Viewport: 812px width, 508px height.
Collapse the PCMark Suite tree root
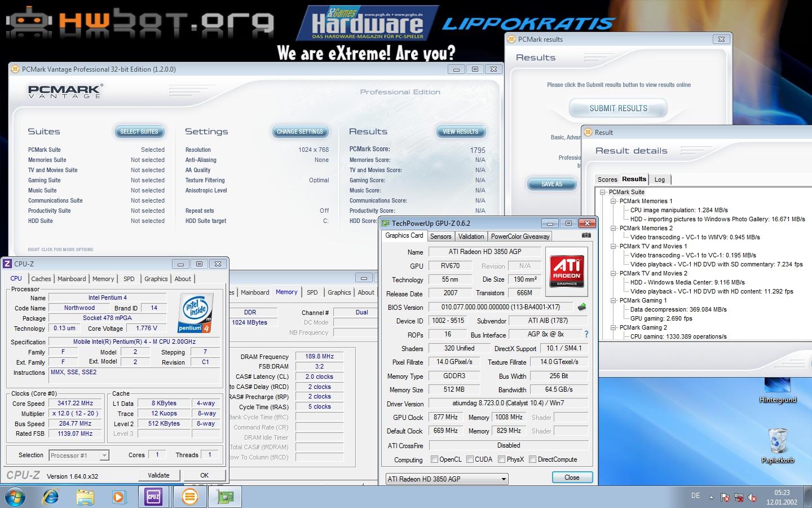pos(603,192)
